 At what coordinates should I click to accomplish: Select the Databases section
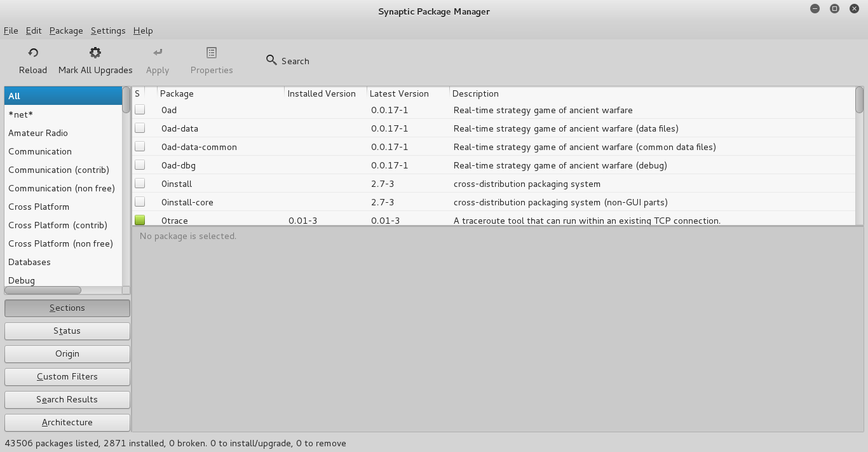tap(63, 262)
